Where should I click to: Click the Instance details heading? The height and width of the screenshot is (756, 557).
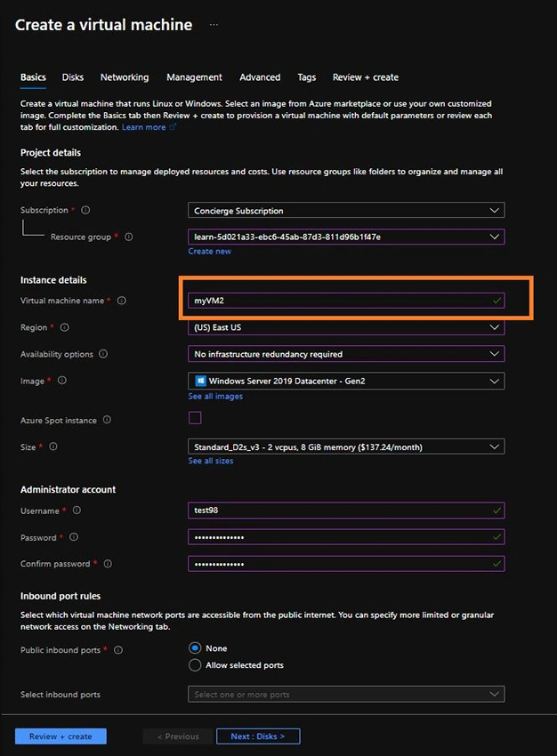53,280
